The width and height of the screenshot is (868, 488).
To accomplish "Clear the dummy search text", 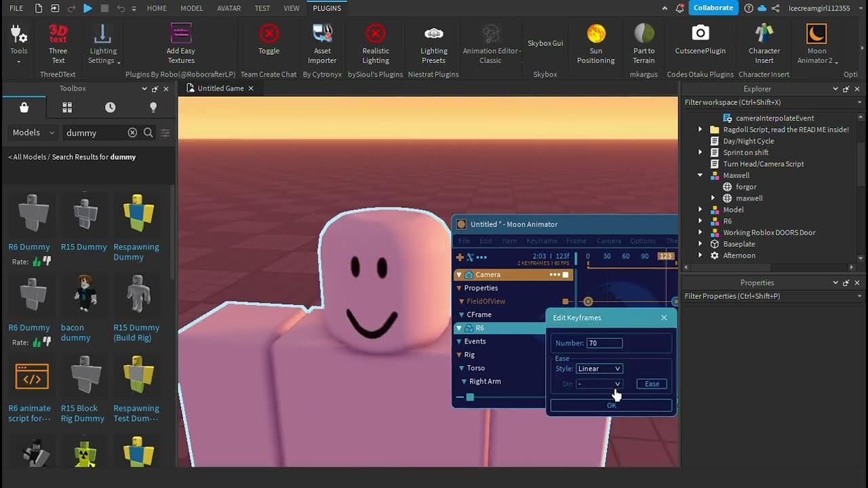I will (x=132, y=132).
